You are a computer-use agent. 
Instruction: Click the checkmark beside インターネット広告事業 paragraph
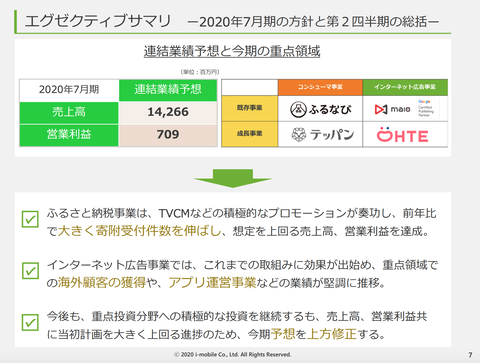coord(30,270)
